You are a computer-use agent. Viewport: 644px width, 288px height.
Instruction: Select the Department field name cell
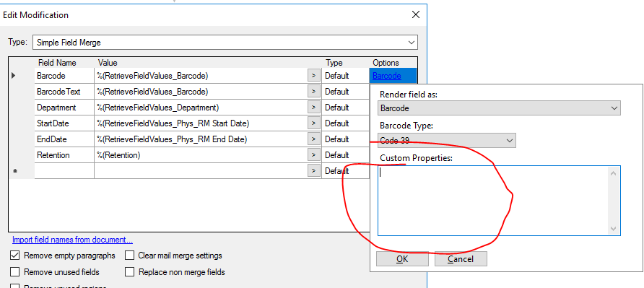[64, 108]
